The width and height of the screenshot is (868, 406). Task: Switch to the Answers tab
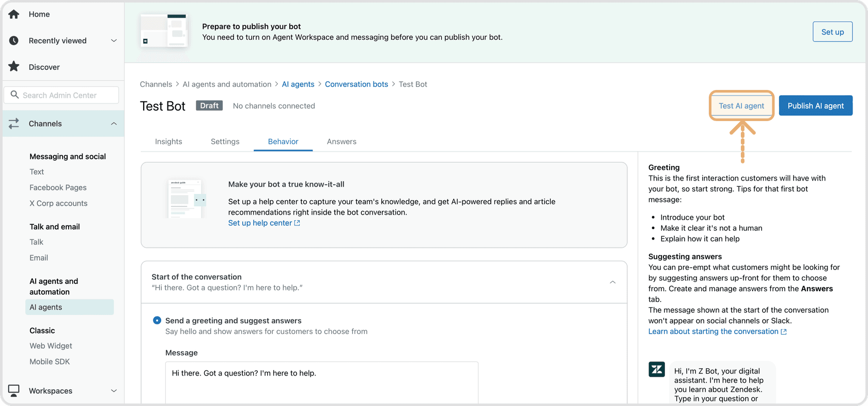coord(342,142)
